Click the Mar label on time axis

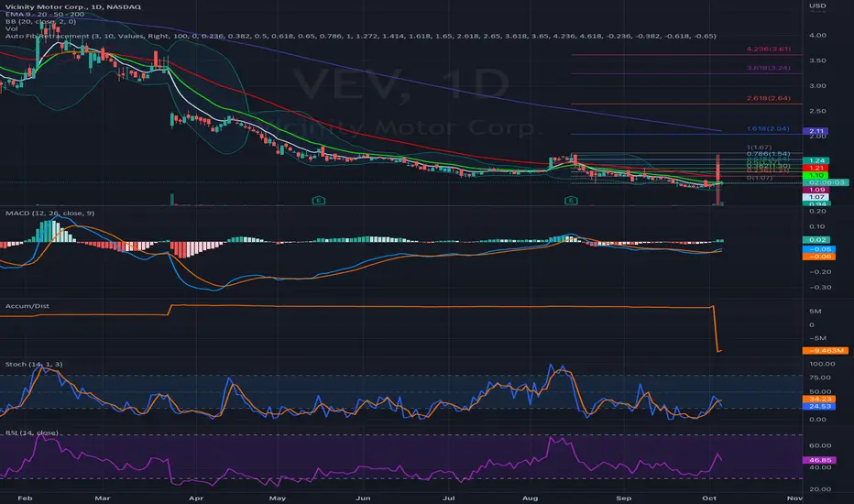(103, 498)
